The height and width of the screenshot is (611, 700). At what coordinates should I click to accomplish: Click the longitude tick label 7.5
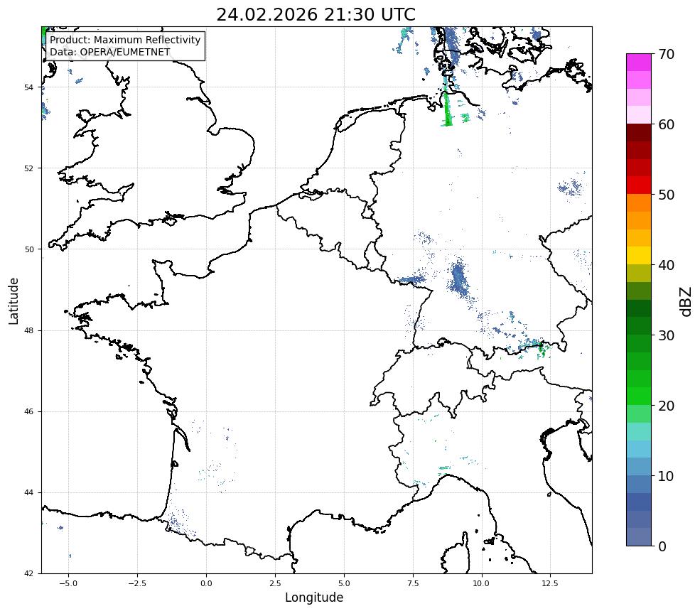pyautogui.click(x=413, y=583)
